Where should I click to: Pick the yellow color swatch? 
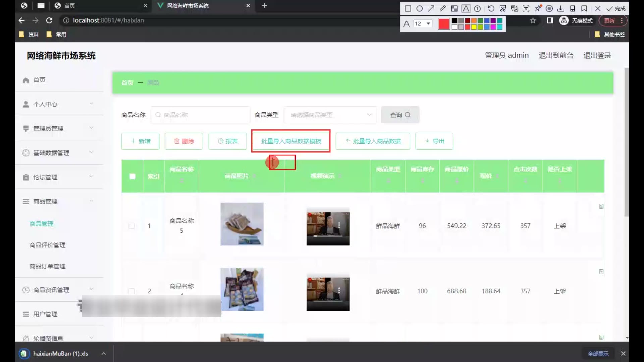click(x=474, y=27)
